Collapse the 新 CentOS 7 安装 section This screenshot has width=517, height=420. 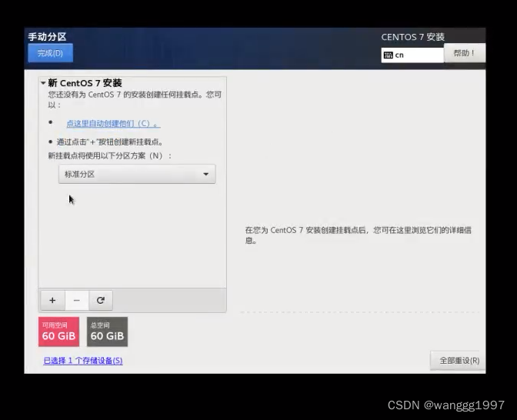(x=43, y=83)
